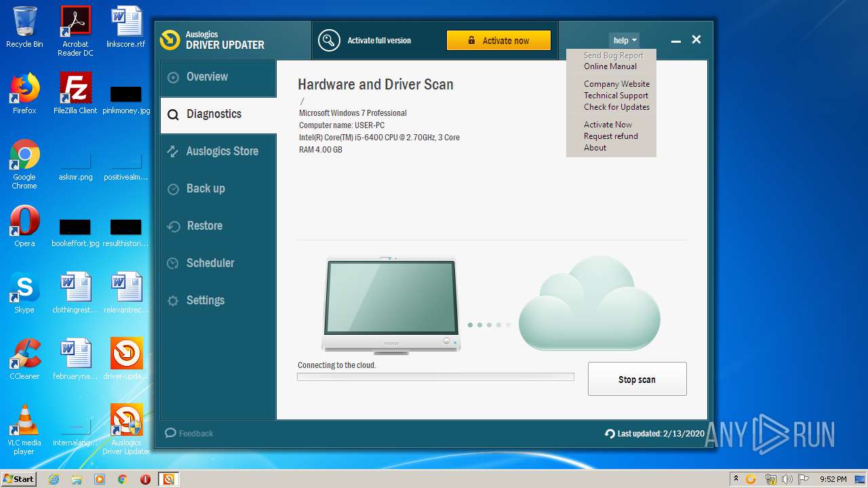Click the key icon beside Activate full version
The height and width of the screenshot is (488, 868).
[x=329, y=41]
